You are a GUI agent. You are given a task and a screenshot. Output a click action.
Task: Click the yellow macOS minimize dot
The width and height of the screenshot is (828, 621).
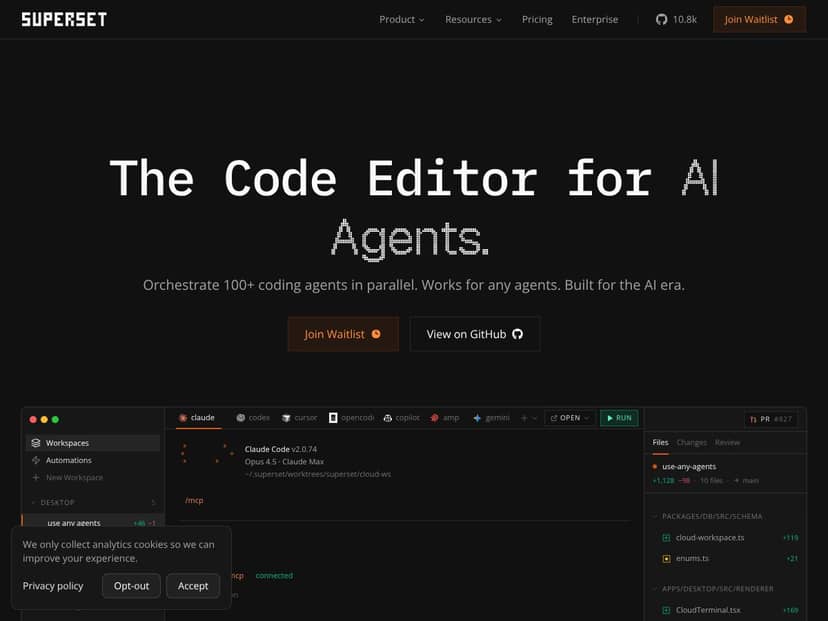[44, 419]
